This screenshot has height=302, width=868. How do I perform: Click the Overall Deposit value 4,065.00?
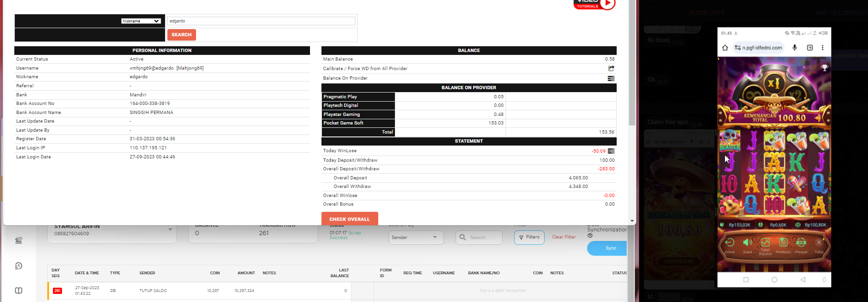point(578,178)
